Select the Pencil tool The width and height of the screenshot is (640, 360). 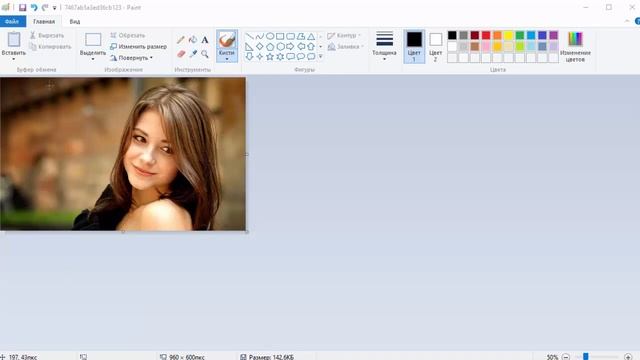pyautogui.click(x=181, y=40)
